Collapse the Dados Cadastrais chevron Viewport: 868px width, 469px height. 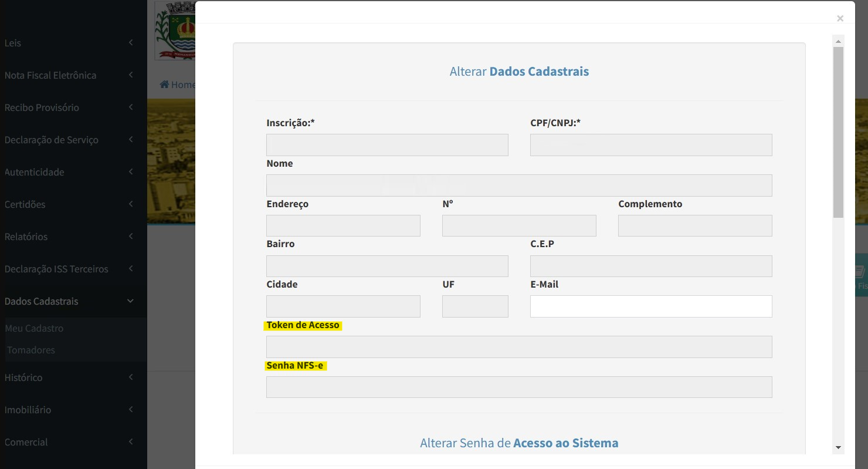pyautogui.click(x=131, y=301)
